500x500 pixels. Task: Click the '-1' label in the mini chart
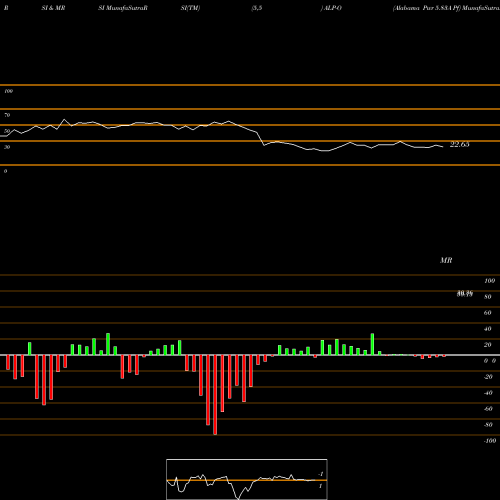coord(321,474)
